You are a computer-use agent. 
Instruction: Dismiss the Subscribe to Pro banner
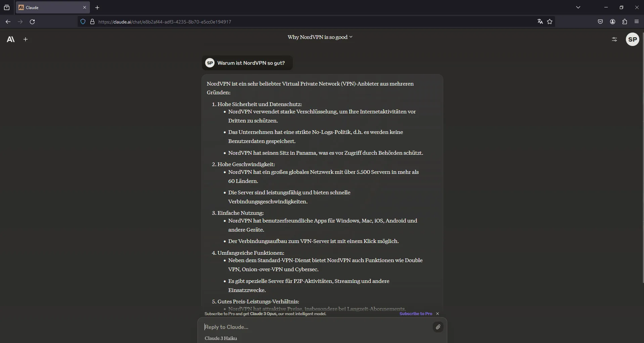438,314
